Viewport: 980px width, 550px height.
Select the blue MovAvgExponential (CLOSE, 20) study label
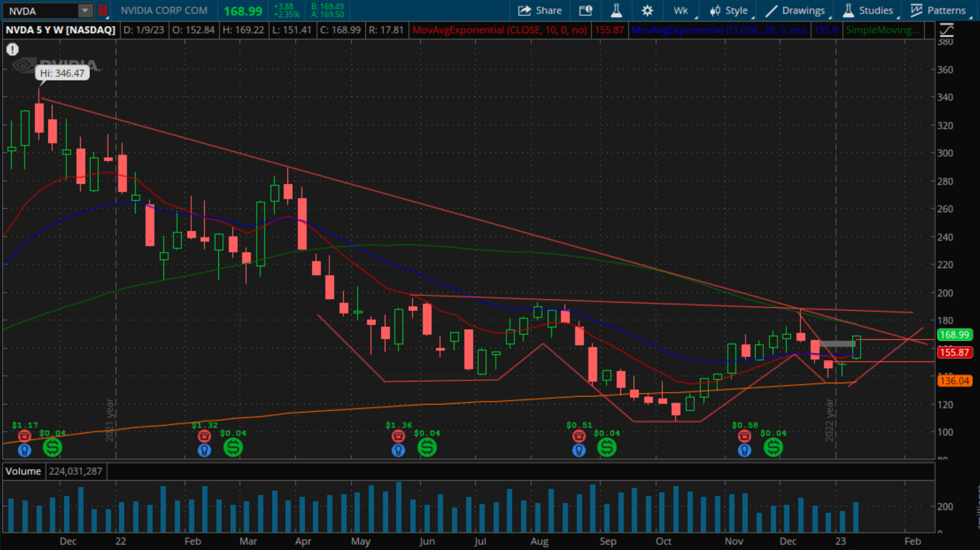coord(718,30)
